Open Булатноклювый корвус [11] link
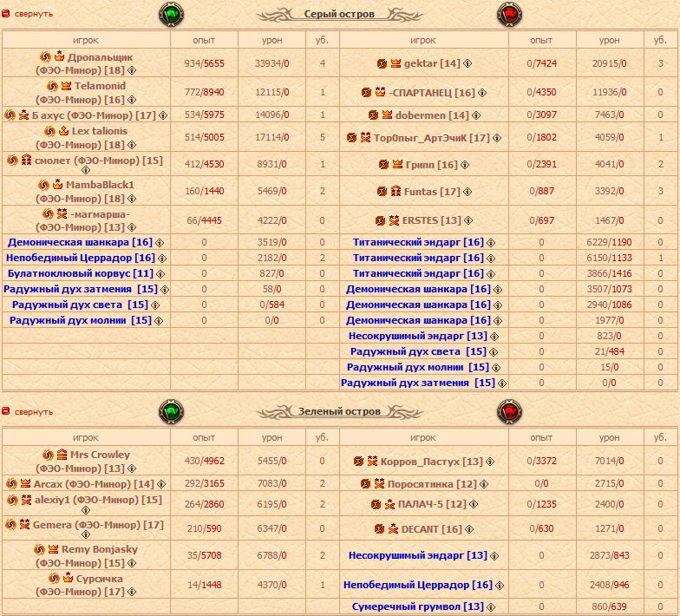The height and width of the screenshot is (616, 680). 80,273
